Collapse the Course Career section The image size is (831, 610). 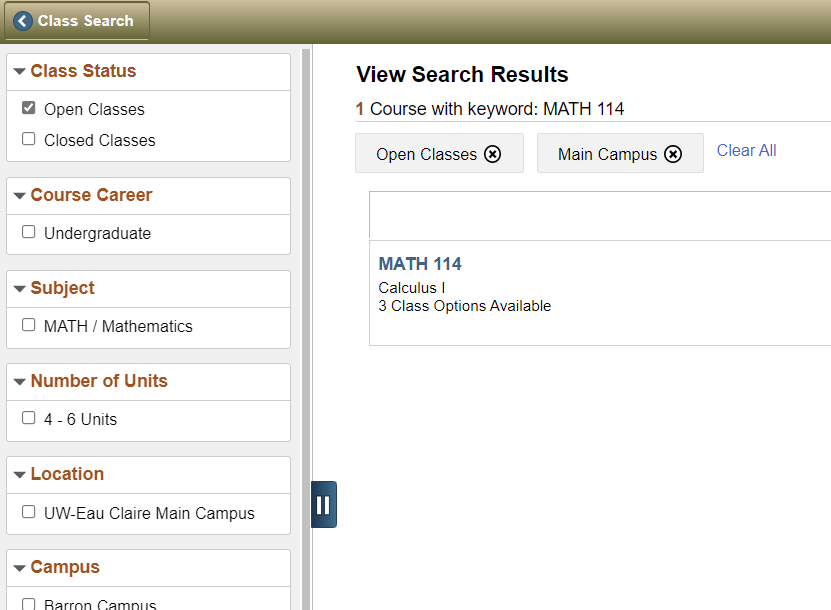19,196
